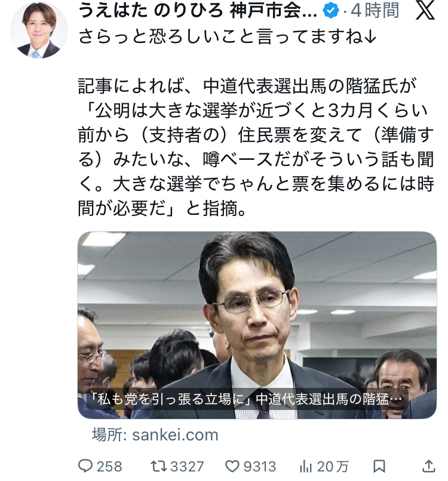448x481 pixels.
Task: Click the tweet body text about 階猛氏
Action: tap(256, 147)
